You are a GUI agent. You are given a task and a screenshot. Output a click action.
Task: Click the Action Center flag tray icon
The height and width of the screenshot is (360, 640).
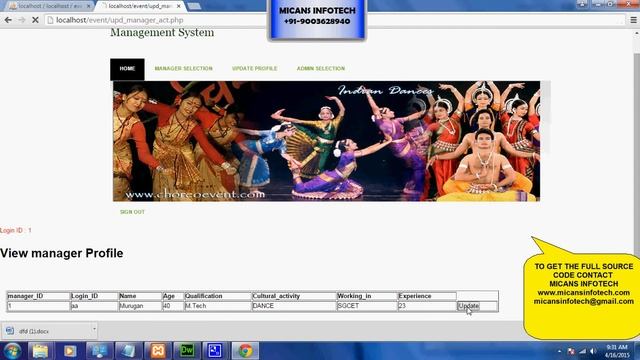[x=571, y=351]
